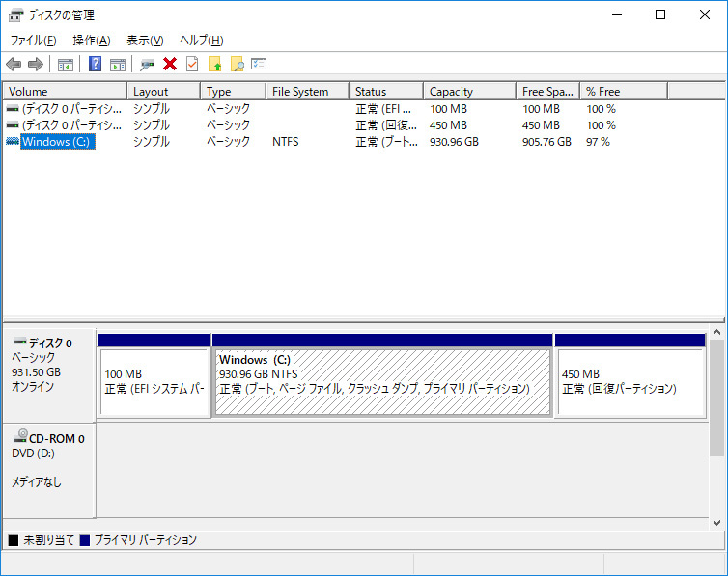Click the 正常 (回復... status cell
728x576 pixels.
386,125
